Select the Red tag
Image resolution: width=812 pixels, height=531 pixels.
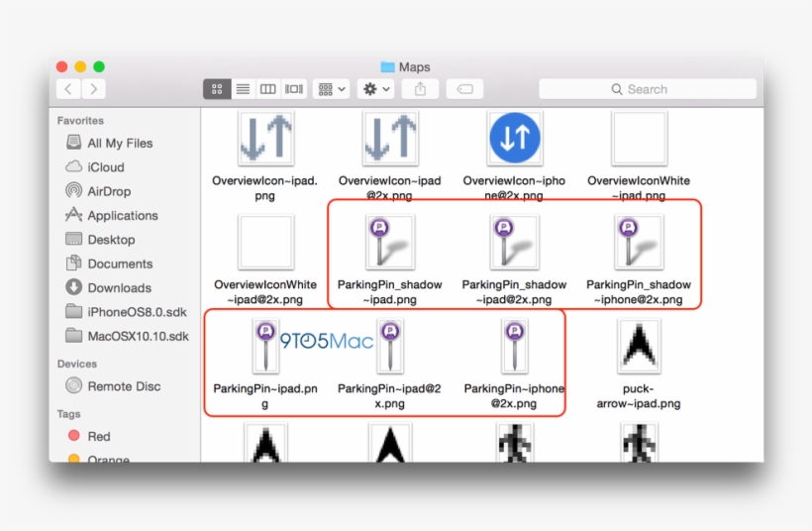(x=89, y=436)
